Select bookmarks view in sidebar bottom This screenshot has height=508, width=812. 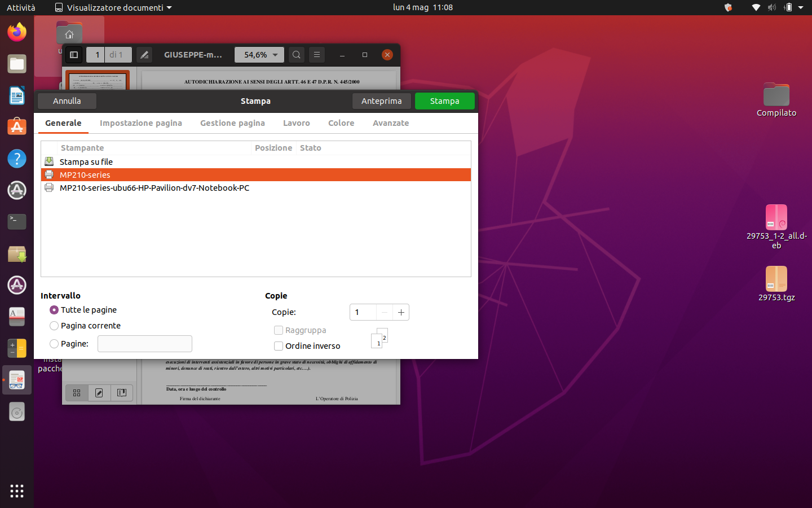tap(122, 393)
